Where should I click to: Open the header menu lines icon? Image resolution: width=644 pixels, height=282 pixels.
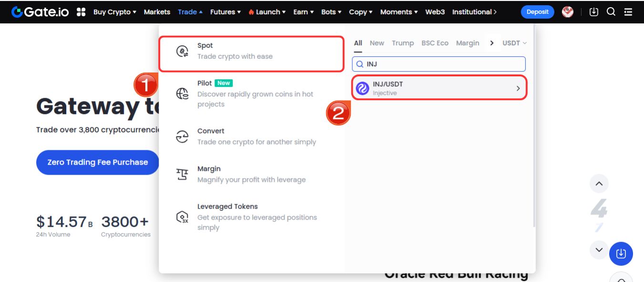coord(628,12)
